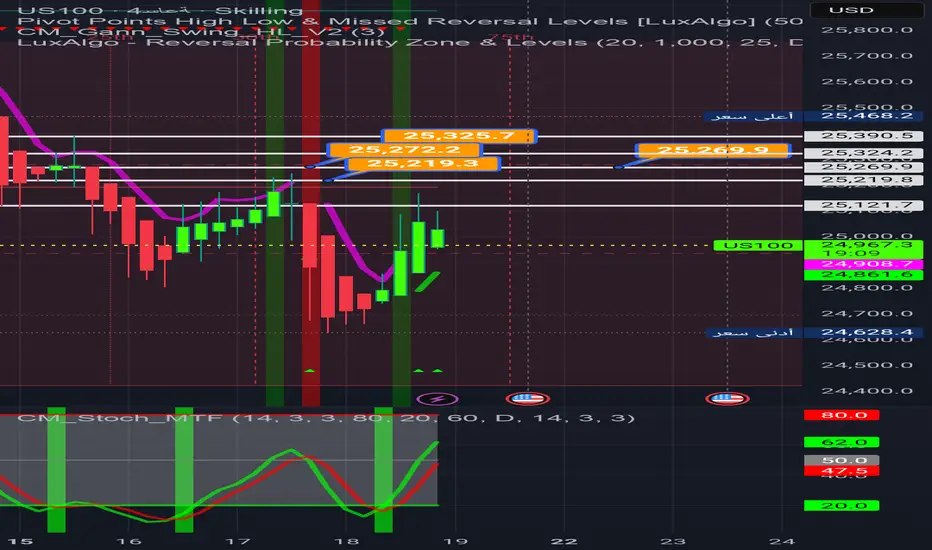Click the 25,269.9 label on the price scale
The image size is (932, 550).
pos(863,167)
